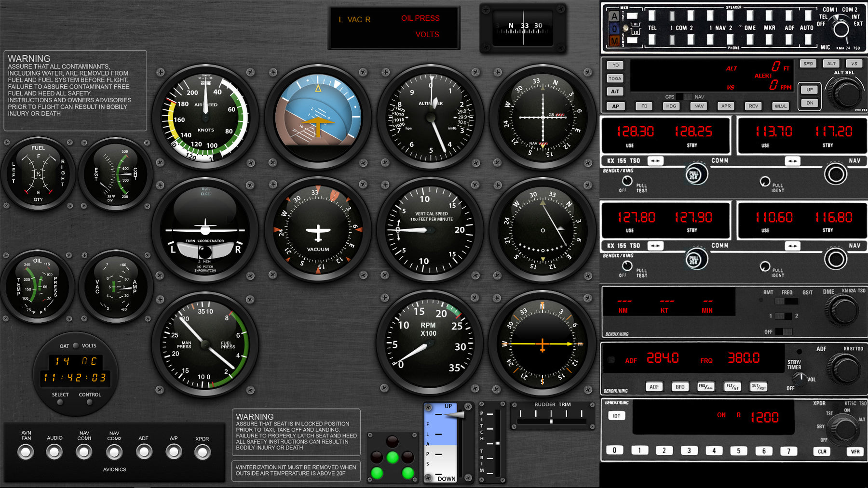Click the clock SELECT button
868x488 pixels.
[x=60, y=402]
